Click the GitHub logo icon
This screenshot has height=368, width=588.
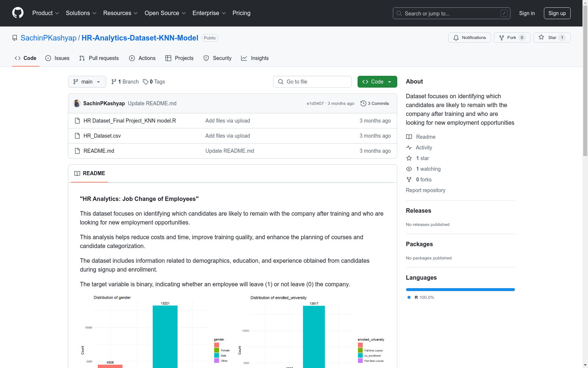(18, 13)
